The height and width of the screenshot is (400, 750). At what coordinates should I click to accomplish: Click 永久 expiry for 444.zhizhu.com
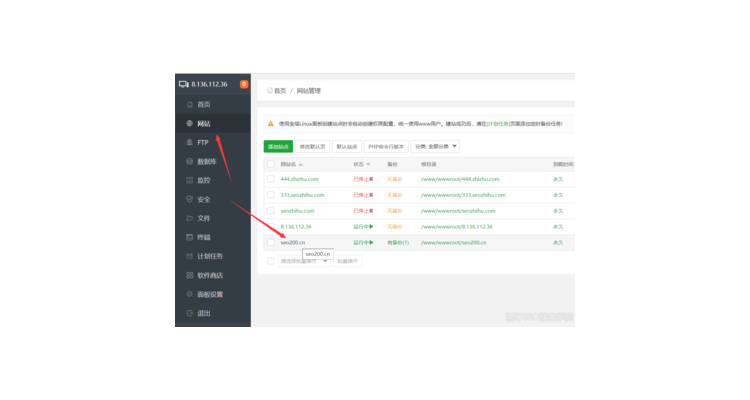click(558, 179)
